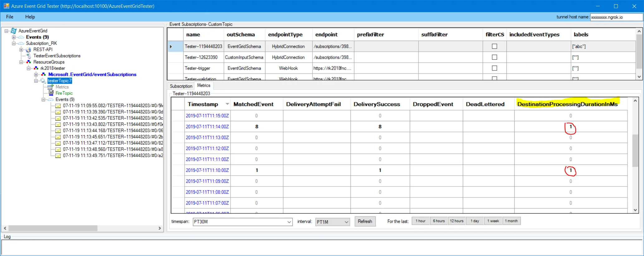Screen dimensions: 644x256
Task: Collapse the ResourceGroups node
Action: (21, 62)
